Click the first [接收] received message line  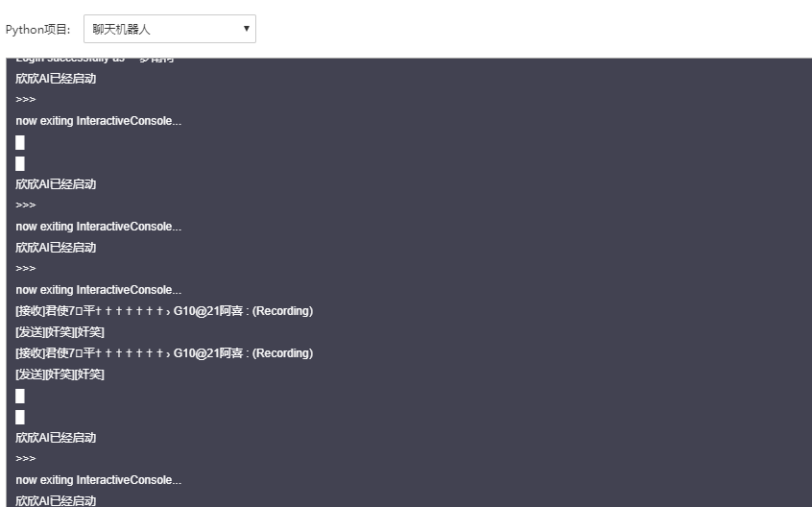164,311
